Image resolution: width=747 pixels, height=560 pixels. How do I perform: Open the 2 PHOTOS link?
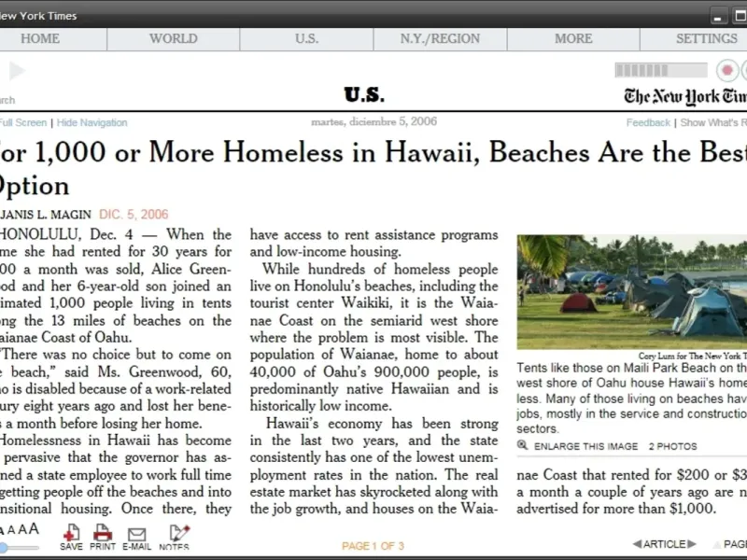672,447
